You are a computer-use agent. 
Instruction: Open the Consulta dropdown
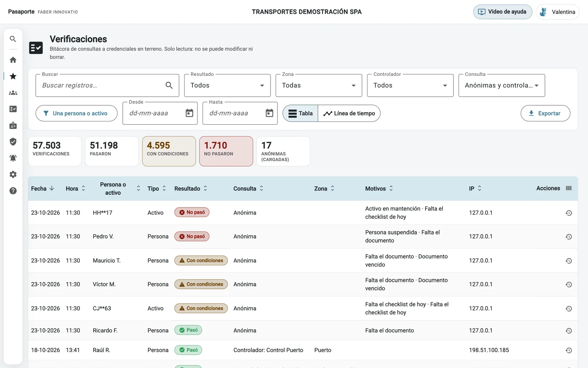tap(502, 85)
